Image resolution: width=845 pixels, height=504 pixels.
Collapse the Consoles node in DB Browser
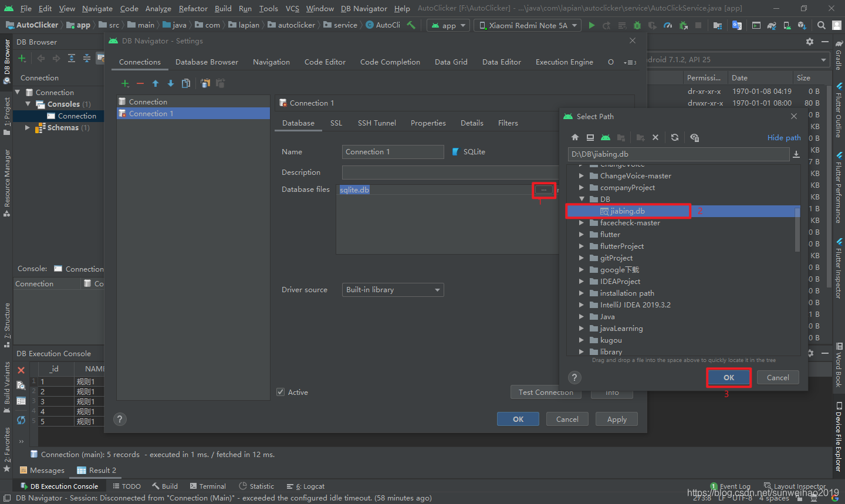pos(28,104)
